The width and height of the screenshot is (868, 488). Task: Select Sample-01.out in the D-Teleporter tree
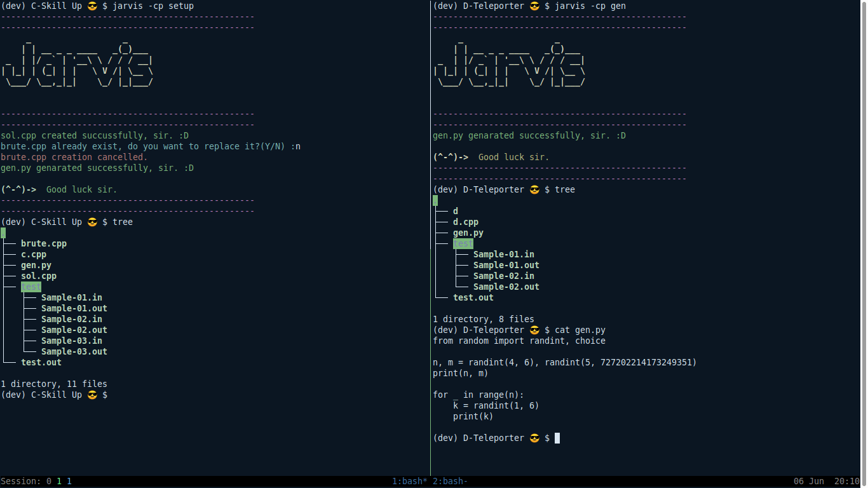pyautogui.click(x=506, y=265)
